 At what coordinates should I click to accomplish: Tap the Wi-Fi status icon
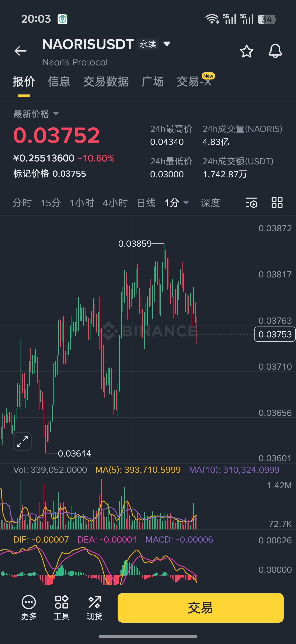click(212, 19)
